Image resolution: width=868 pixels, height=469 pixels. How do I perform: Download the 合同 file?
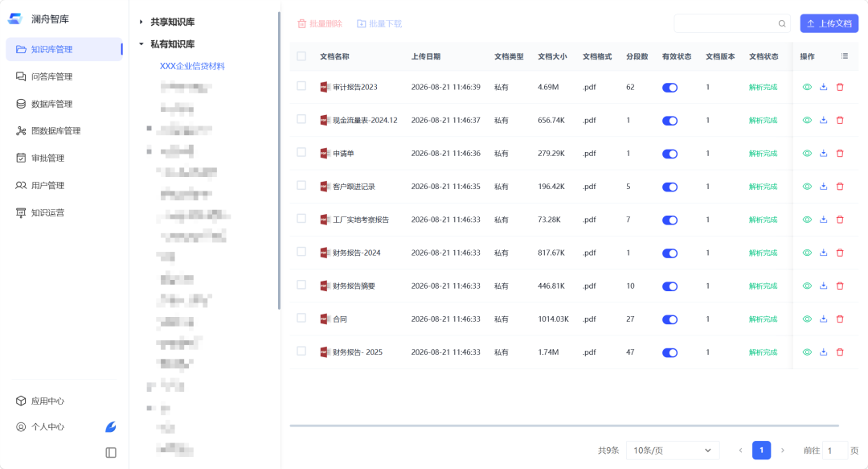point(824,319)
